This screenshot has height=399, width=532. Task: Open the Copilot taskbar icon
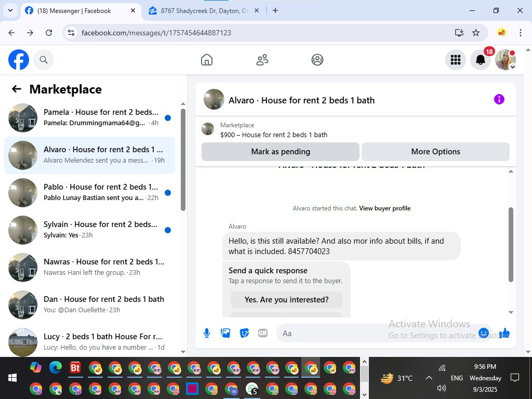coord(36,367)
